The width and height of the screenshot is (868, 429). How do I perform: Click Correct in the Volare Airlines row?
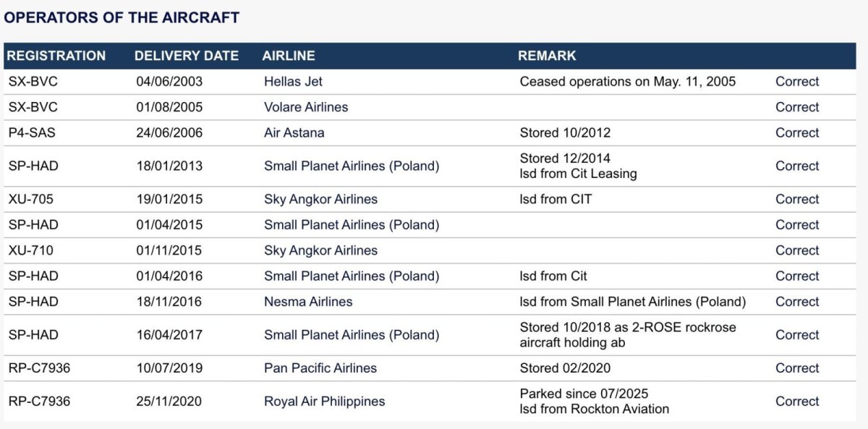click(797, 107)
